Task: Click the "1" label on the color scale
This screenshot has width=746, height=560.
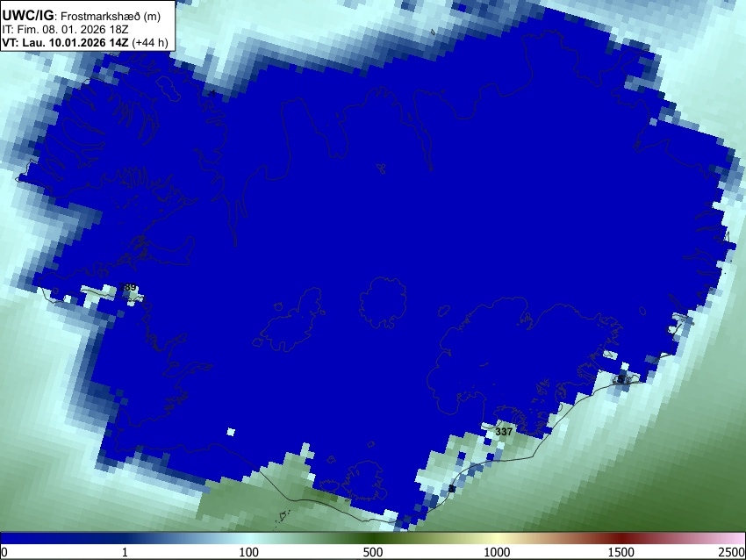Action: click(125, 552)
